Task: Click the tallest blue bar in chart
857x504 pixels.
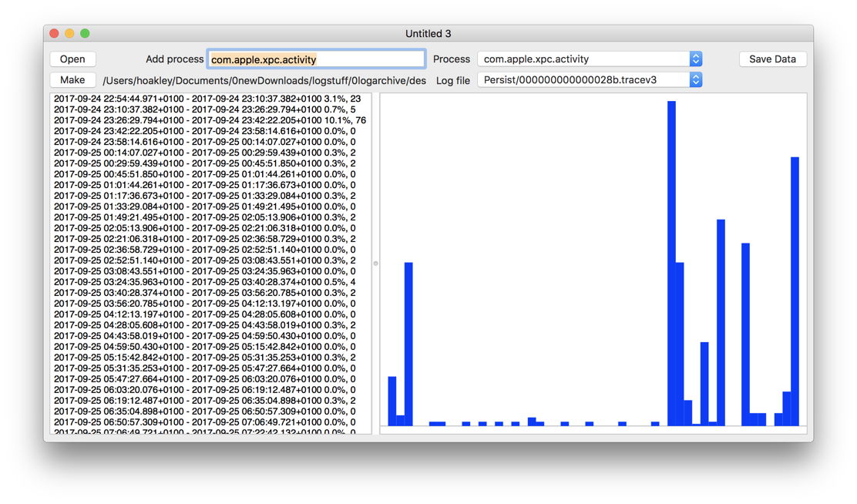Action: [x=671, y=262]
